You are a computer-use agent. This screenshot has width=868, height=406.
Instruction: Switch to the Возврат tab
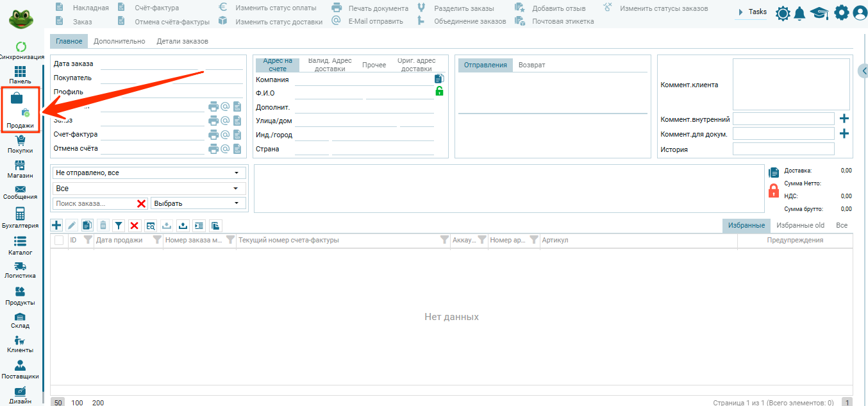(531, 65)
